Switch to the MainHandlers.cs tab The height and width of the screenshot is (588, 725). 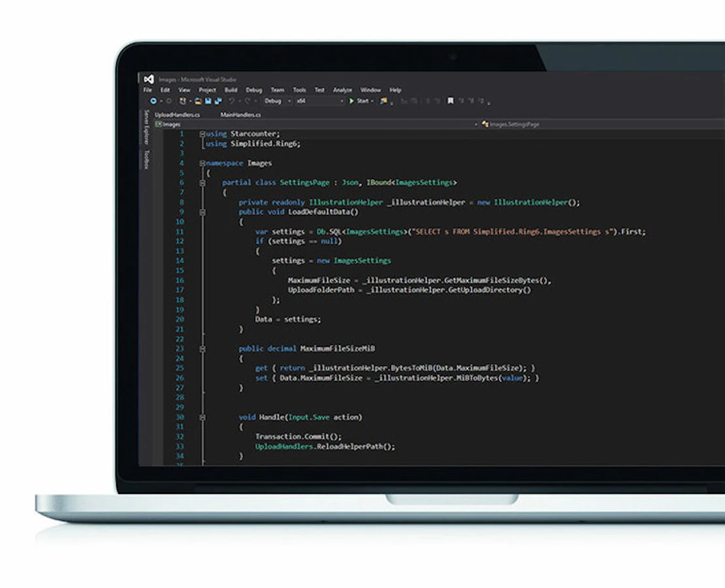tap(240, 115)
